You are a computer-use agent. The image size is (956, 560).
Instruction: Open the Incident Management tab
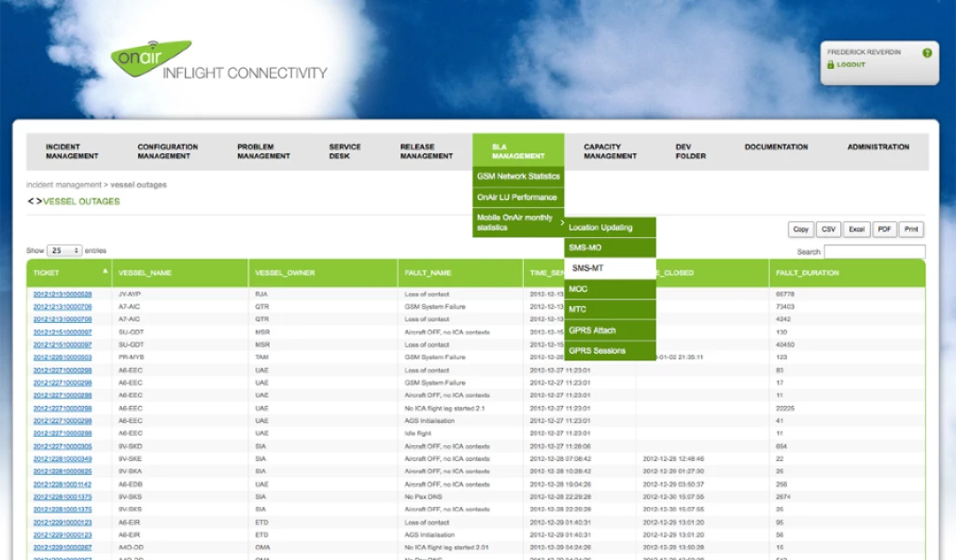[x=72, y=151]
